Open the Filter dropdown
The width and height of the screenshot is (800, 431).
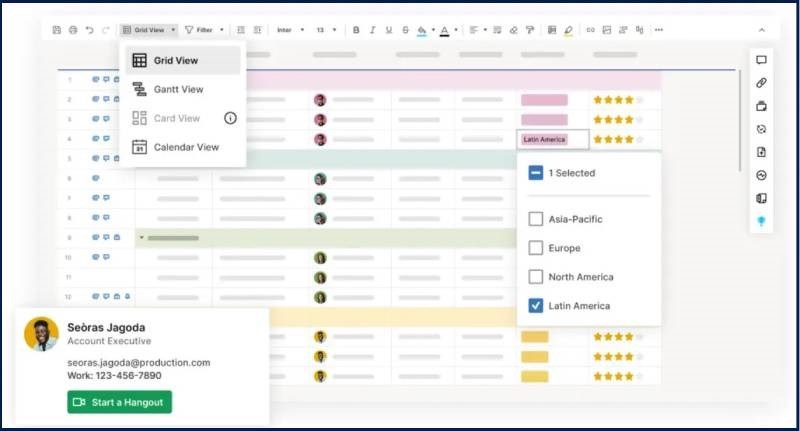(204, 30)
